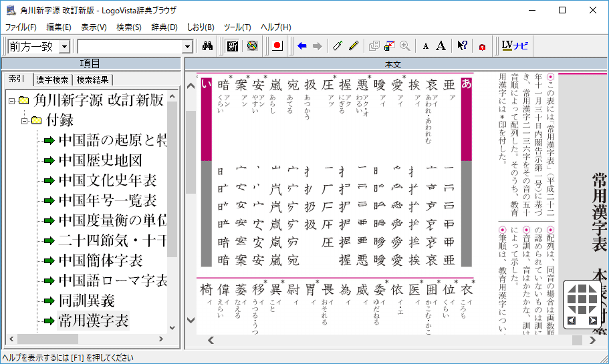
Task: Open the LV Navi toolbar button
Action: coord(515,46)
